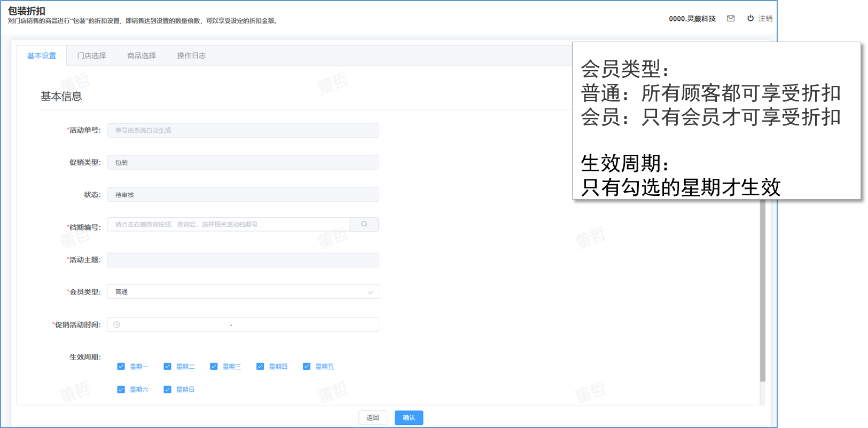Uncheck the 星期一 checkbox
The width and height of the screenshot is (868, 428).
121,367
